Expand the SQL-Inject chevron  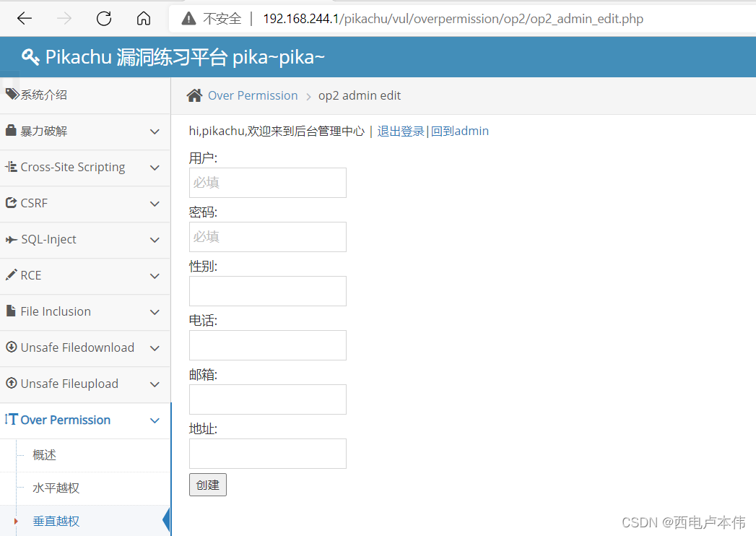pyautogui.click(x=155, y=241)
